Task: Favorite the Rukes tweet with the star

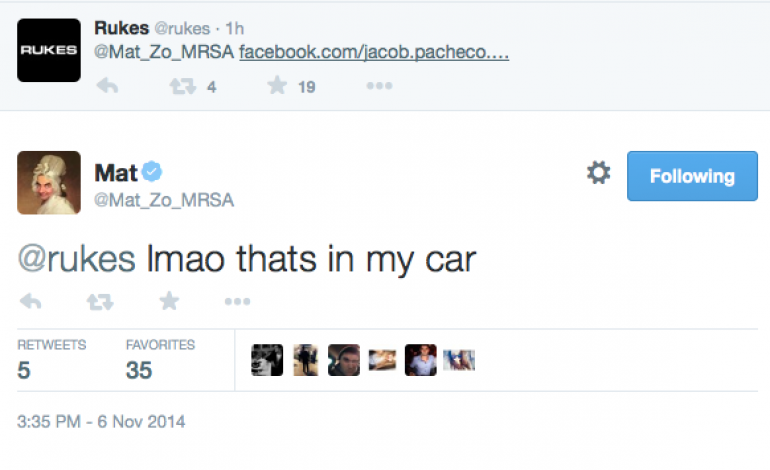Action: [x=277, y=86]
